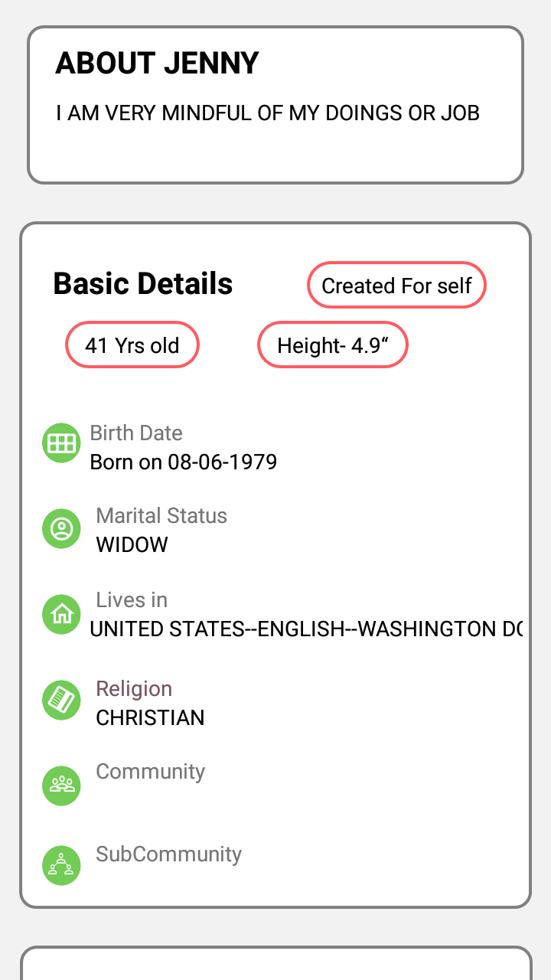Click the ABOUT JENNY heading
The width and height of the screenshot is (551, 980).
pyautogui.click(x=158, y=64)
